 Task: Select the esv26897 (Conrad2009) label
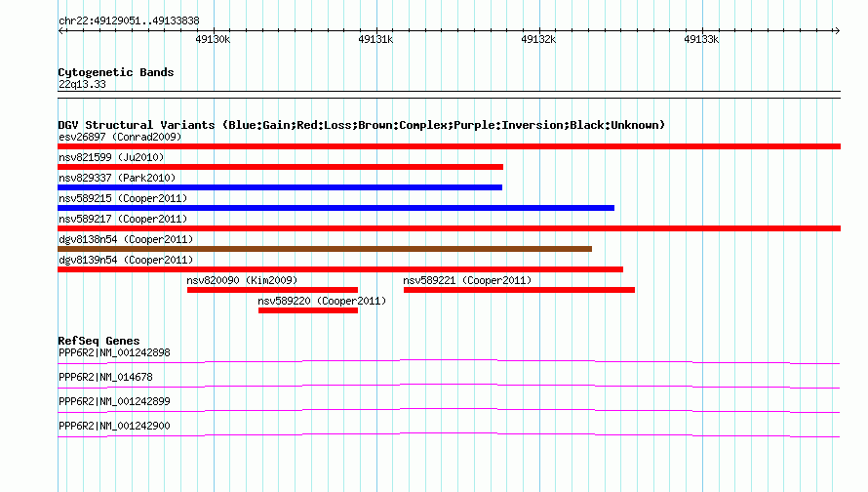[120, 137]
